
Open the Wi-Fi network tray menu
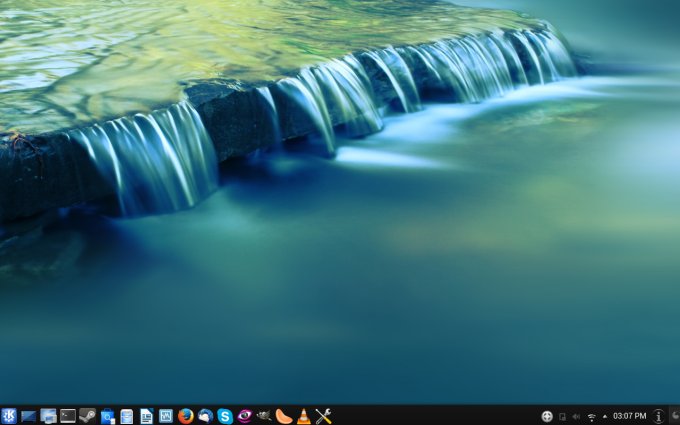(591, 416)
